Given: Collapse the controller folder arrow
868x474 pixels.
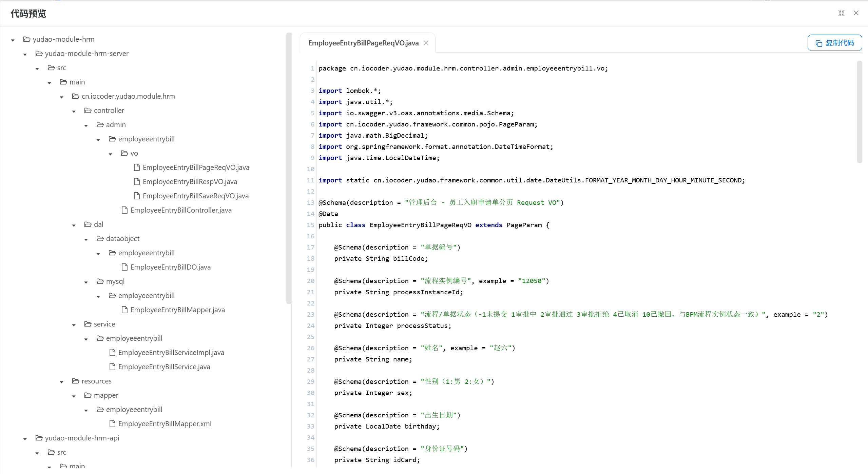Looking at the screenshot, I should pos(74,111).
